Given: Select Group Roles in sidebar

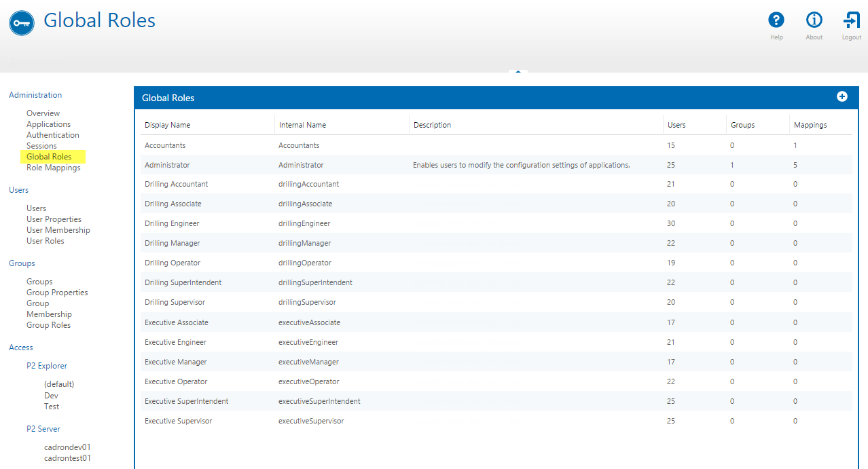Looking at the screenshot, I should click(48, 325).
